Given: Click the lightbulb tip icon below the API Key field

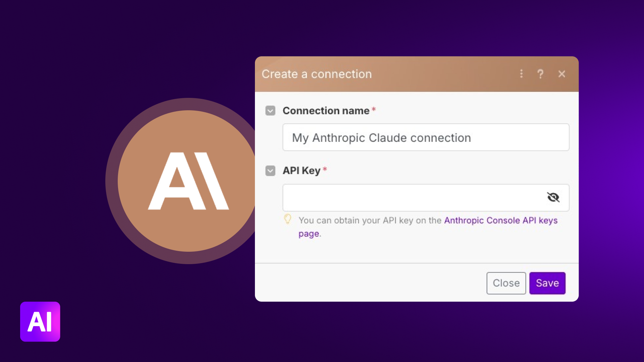Looking at the screenshot, I should [288, 220].
